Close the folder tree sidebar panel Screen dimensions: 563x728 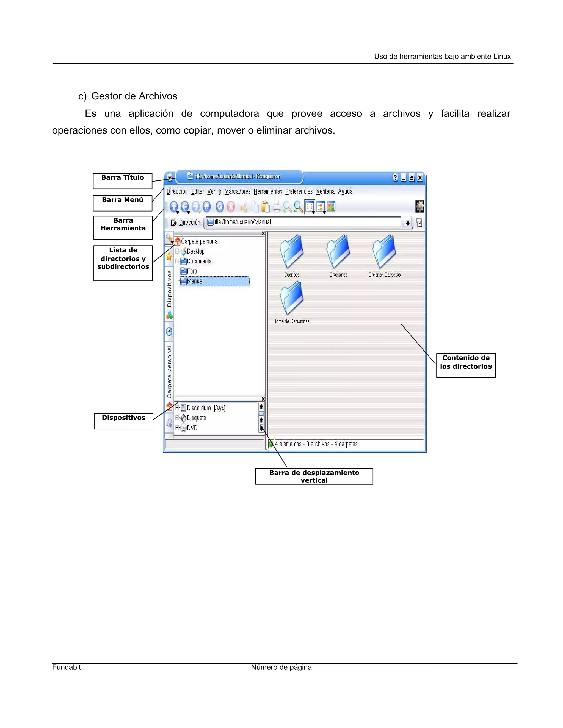click(x=263, y=234)
